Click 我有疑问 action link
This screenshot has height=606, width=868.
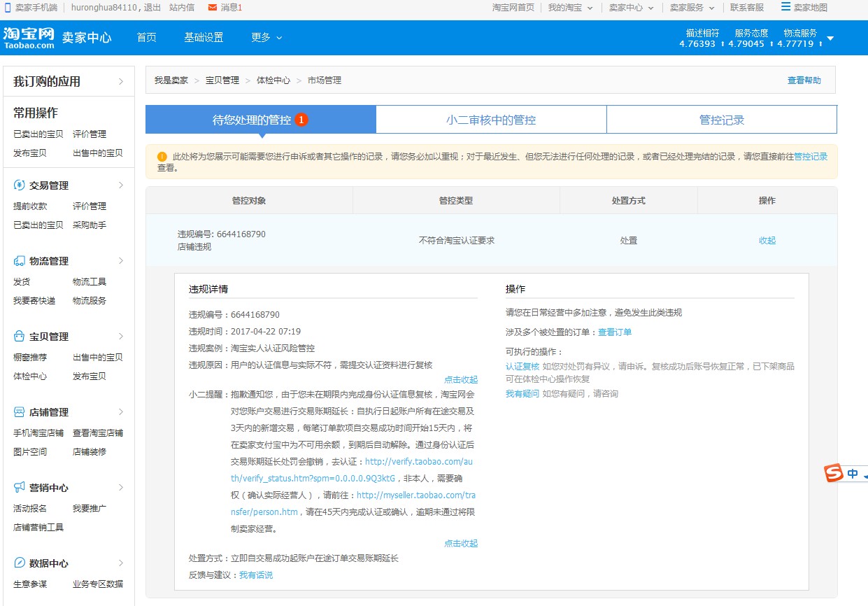[522, 394]
